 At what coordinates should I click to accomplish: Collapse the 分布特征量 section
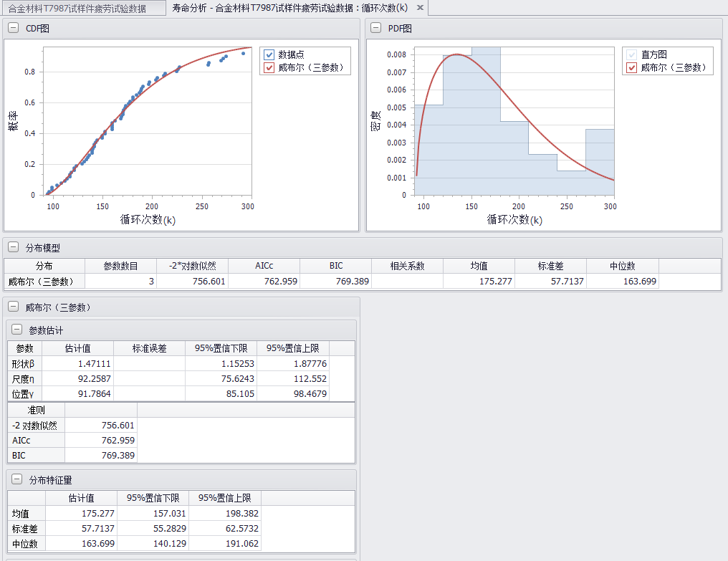point(17,480)
